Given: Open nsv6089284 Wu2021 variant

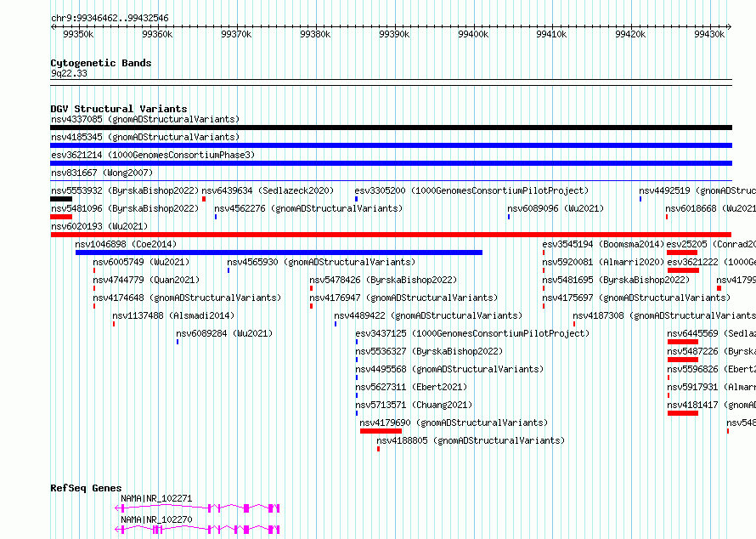Looking at the screenshot, I should click(224, 333).
